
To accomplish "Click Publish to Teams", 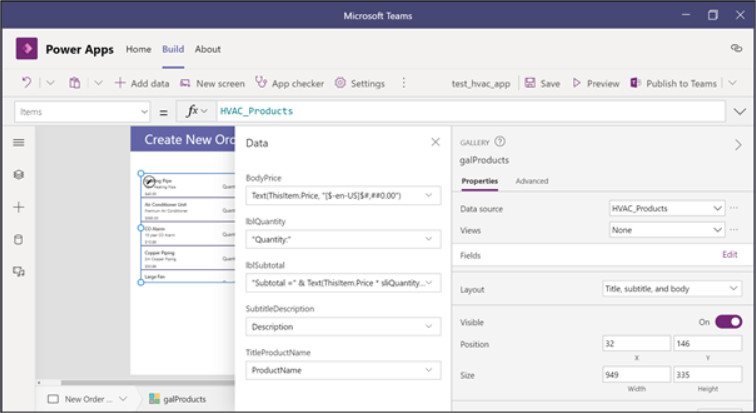I will [674, 83].
